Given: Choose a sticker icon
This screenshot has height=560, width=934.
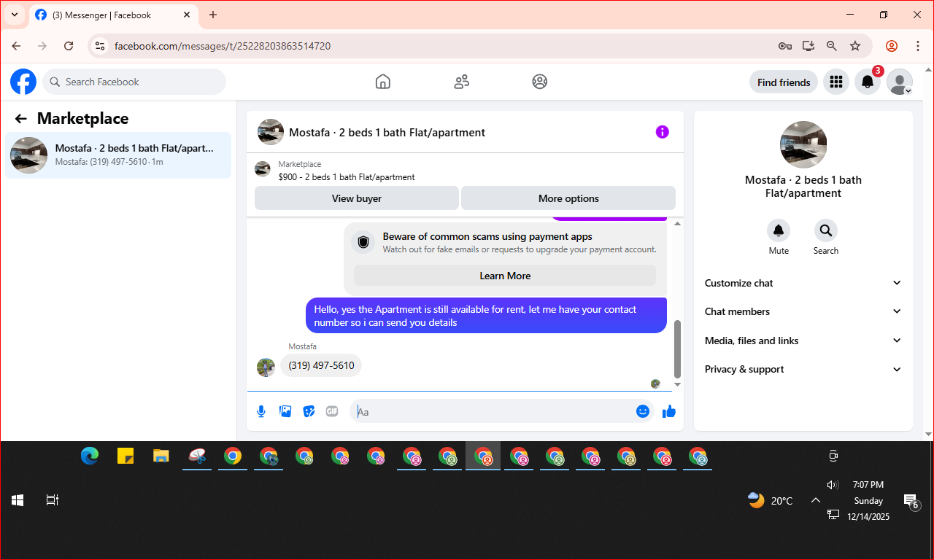Looking at the screenshot, I should 309,411.
